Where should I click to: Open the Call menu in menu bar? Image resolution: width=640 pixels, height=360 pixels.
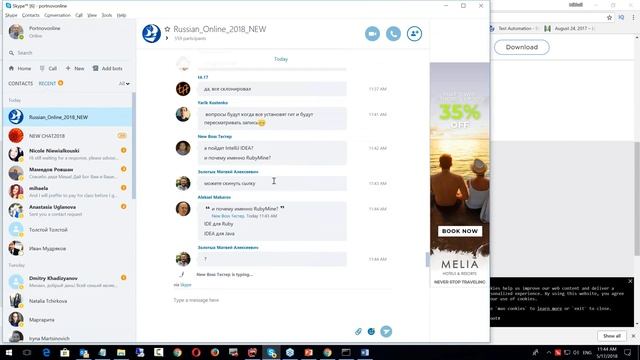tap(79, 15)
